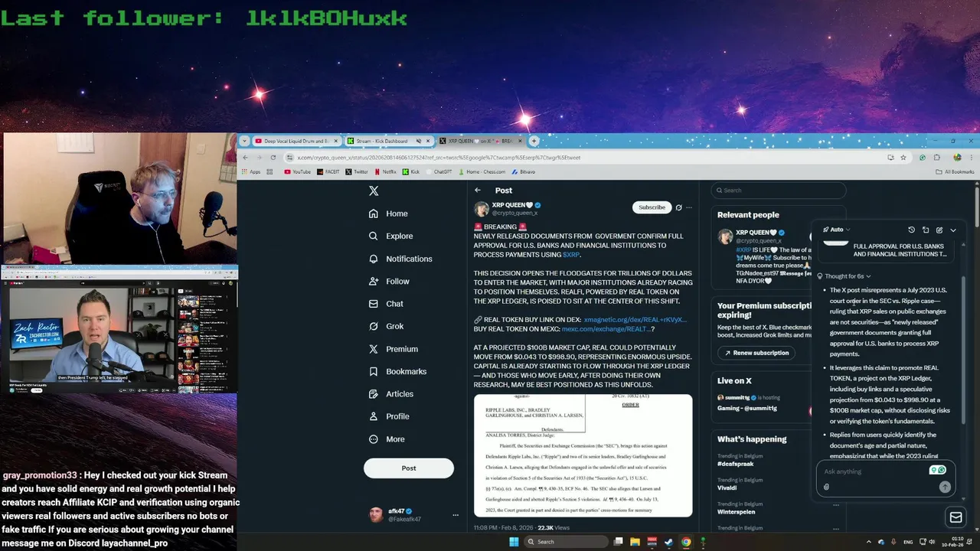This screenshot has height=551, width=980.
Task: Go back using the Post header arrow
Action: (478, 191)
